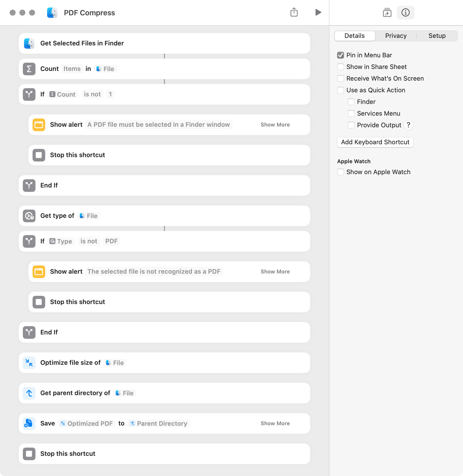Enable Show in Share Sheet
463x476 pixels.
[x=340, y=67]
